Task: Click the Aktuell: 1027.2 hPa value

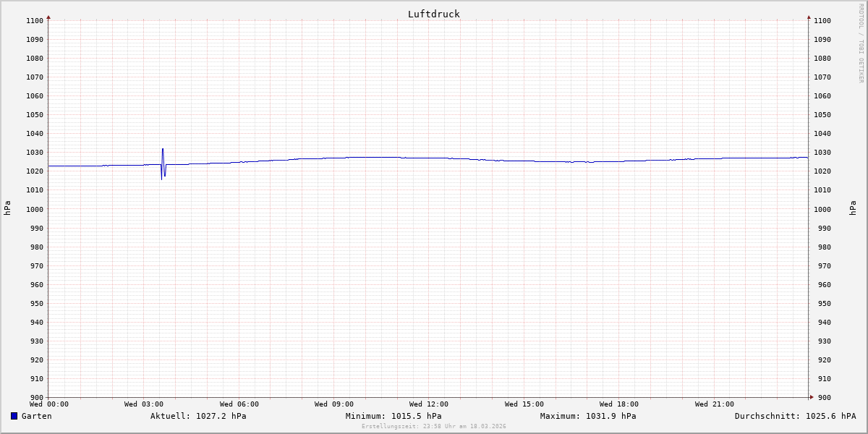Action: [198, 416]
